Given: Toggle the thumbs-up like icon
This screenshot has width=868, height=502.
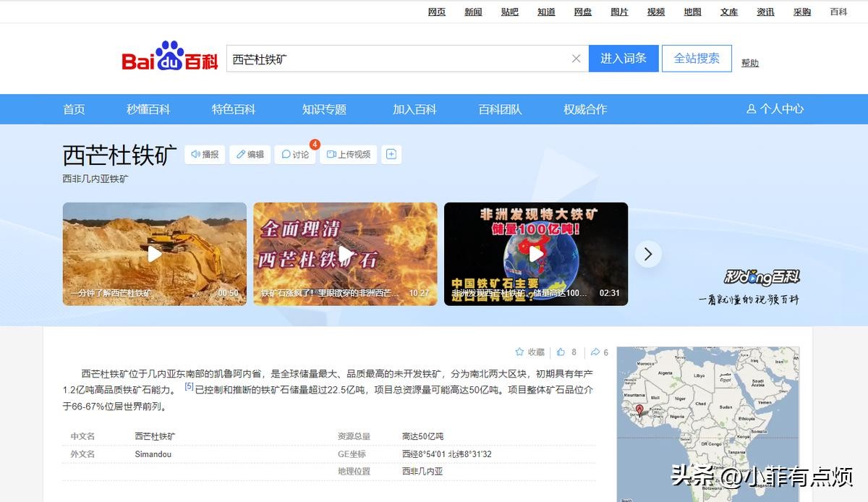Looking at the screenshot, I should click(x=561, y=352).
